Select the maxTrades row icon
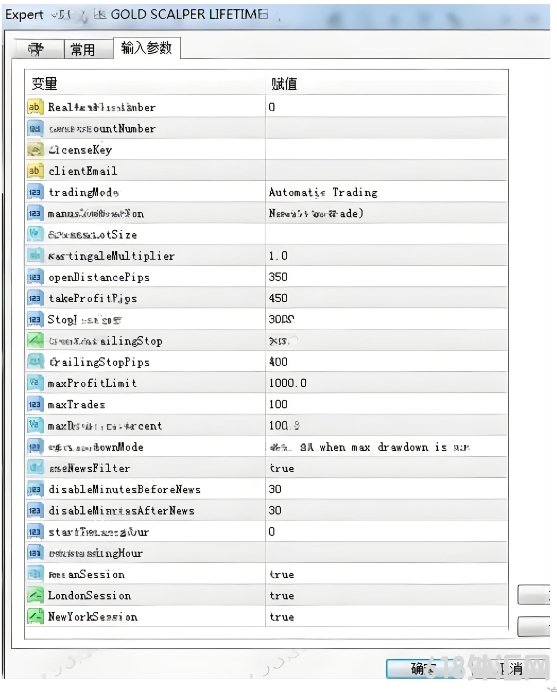Viewport: 557px width, 692px height. coord(35,405)
